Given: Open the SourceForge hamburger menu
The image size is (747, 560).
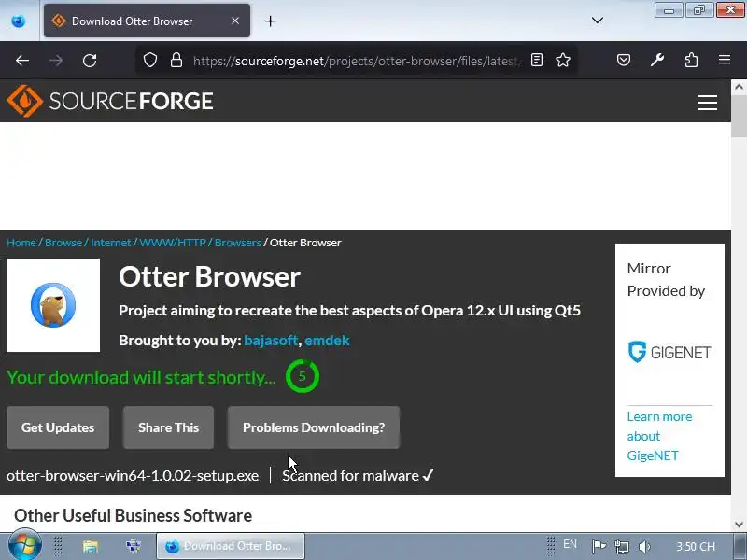Looking at the screenshot, I should (708, 103).
